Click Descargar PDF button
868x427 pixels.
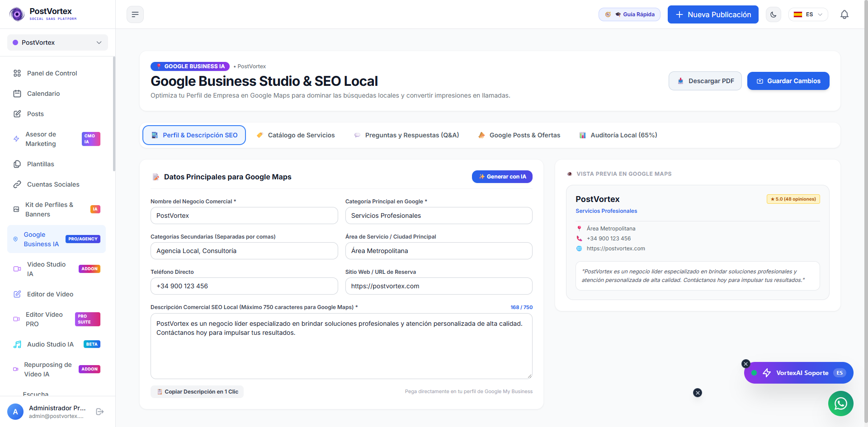coord(705,81)
